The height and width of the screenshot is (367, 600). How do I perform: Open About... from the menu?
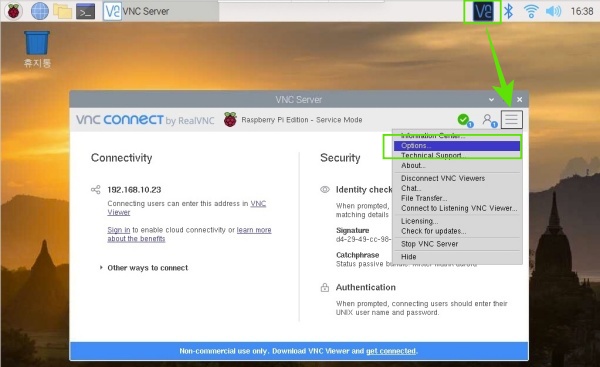[457, 165]
